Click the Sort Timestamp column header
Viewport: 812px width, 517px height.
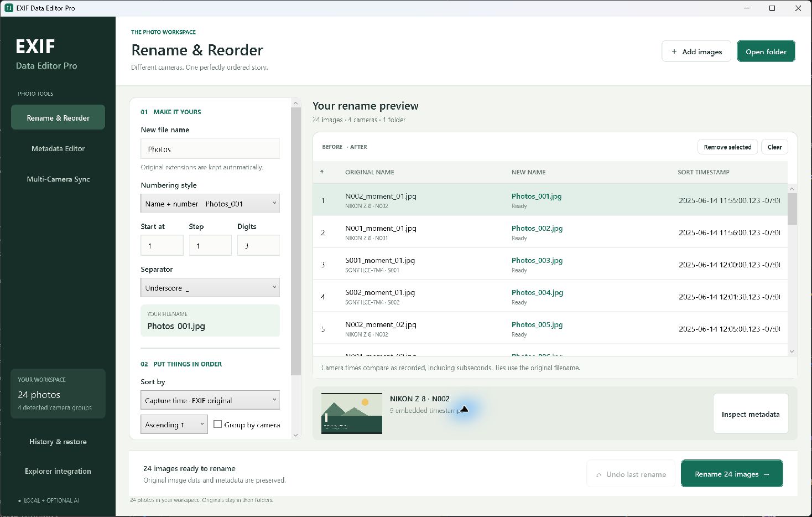pos(704,172)
